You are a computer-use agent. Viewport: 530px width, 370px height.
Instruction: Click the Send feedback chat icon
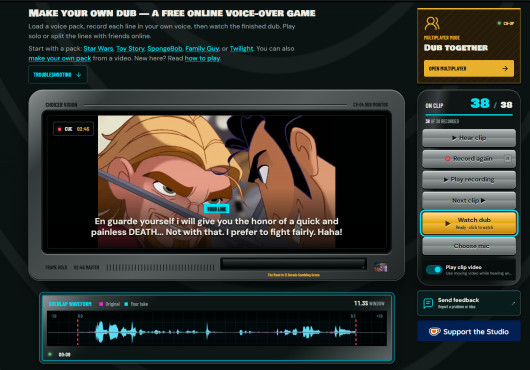pos(428,303)
